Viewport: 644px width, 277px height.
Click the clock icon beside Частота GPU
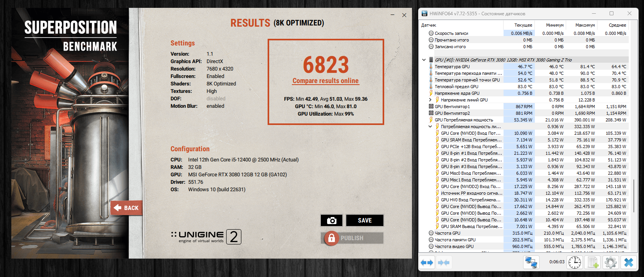(x=431, y=233)
